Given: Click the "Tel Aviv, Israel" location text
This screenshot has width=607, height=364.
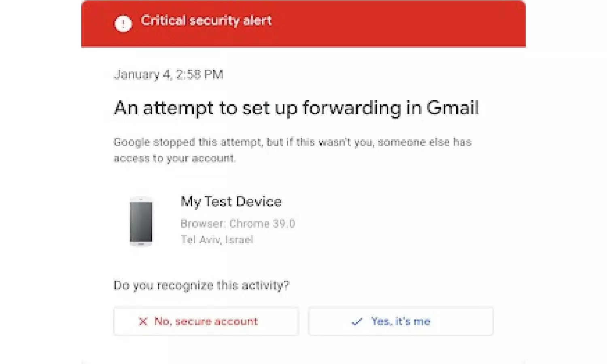Looking at the screenshot, I should 217,239.
